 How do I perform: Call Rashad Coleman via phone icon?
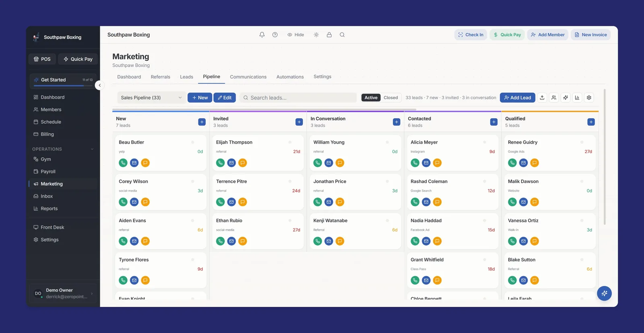click(x=415, y=202)
